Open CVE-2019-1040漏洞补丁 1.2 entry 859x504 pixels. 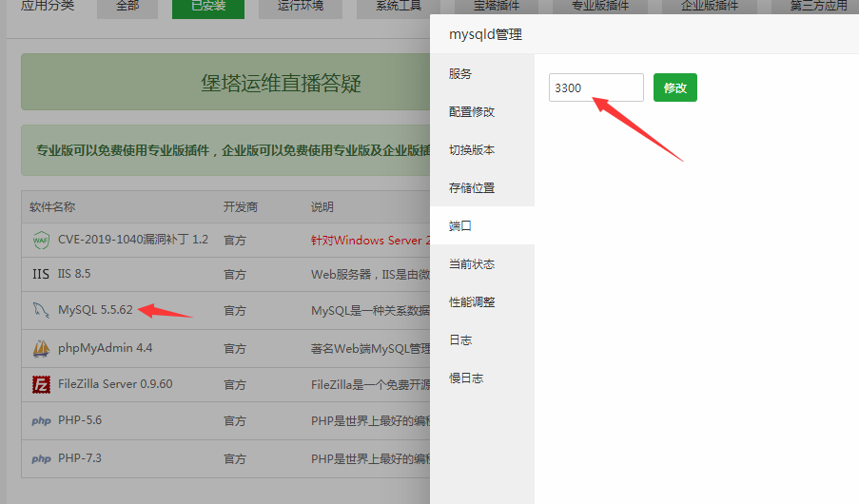(133, 240)
